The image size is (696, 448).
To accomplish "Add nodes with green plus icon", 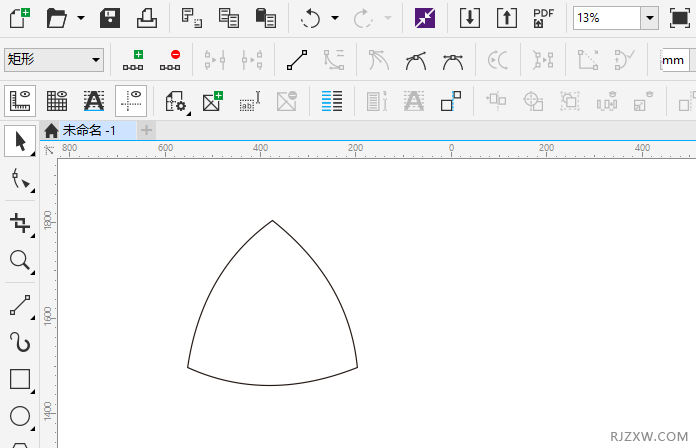I will coord(133,60).
